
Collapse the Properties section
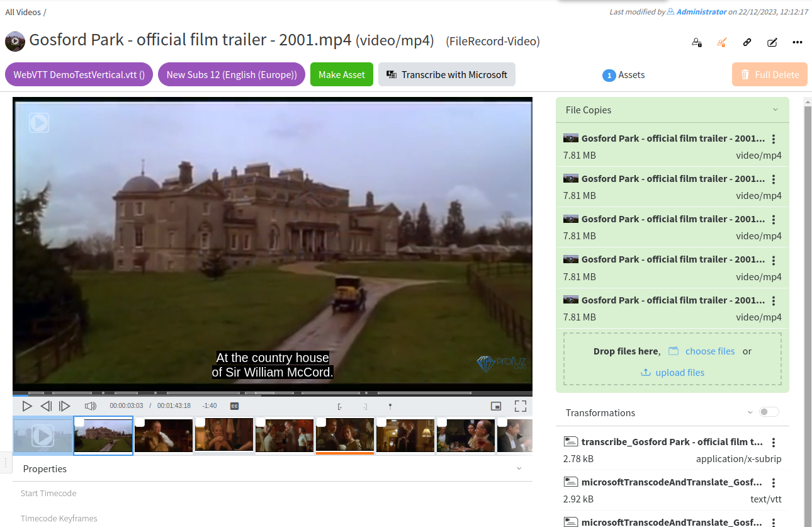click(519, 468)
